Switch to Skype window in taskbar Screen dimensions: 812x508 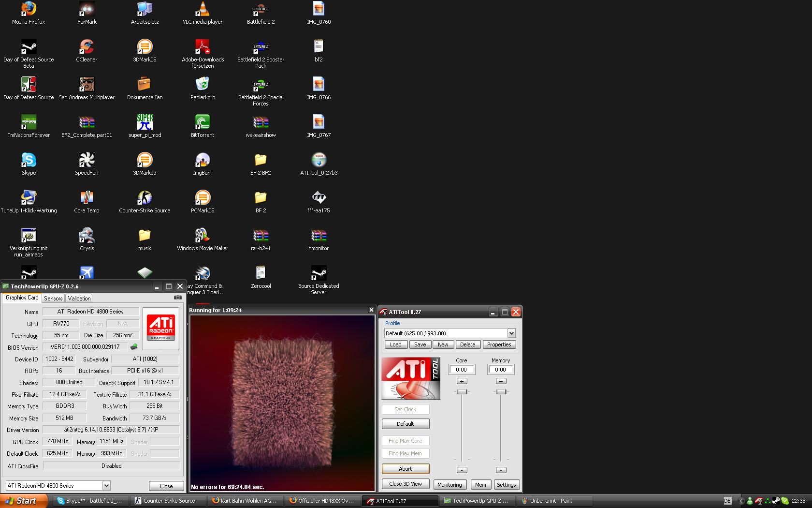[92, 501]
